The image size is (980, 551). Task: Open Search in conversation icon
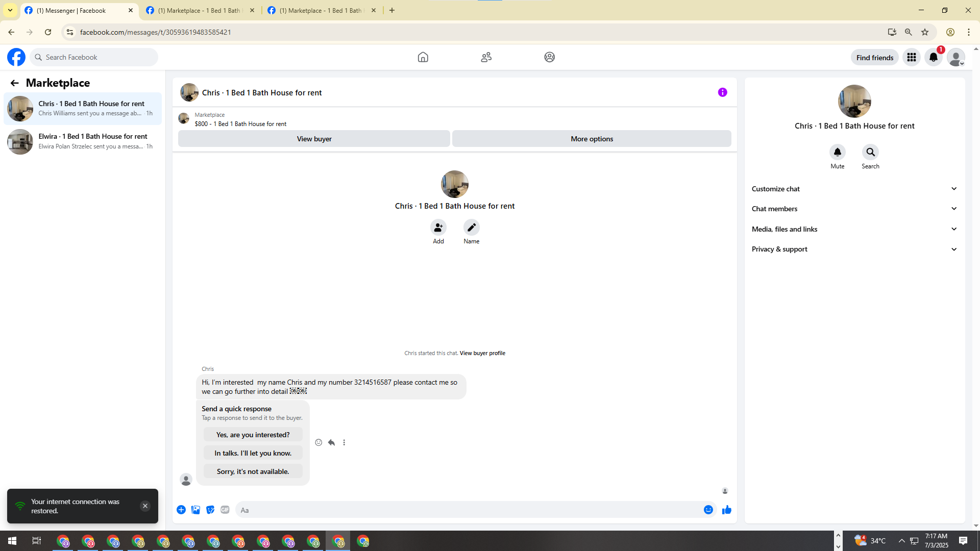coord(870,152)
